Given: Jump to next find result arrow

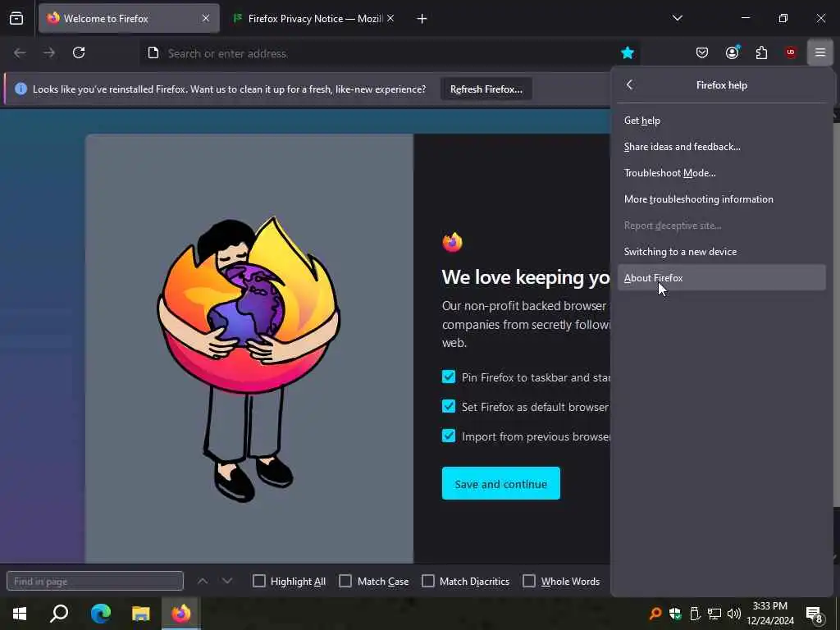Looking at the screenshot, I should pyautogui.click(x=227, y=582).
